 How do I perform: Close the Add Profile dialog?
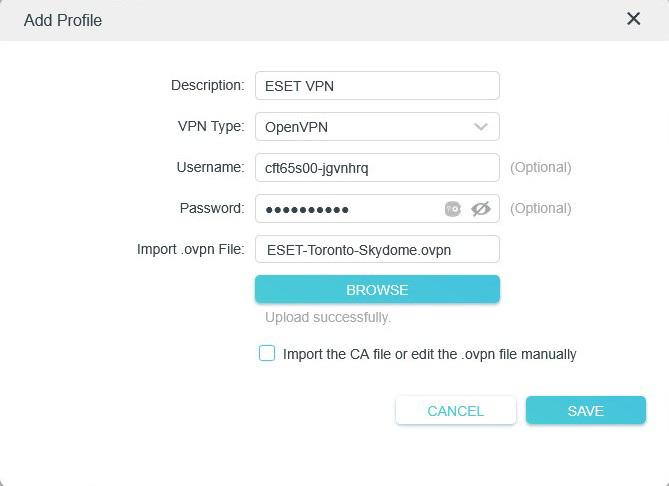point(633,19)
